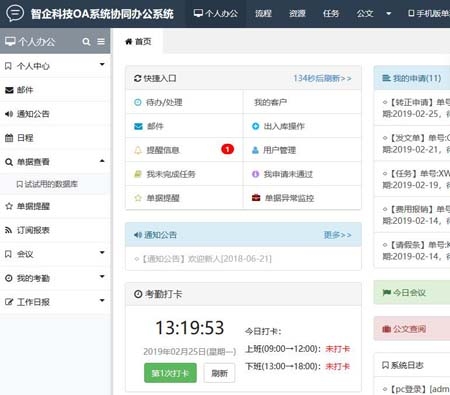Click the clock icon next to 待办/处理

coord(138,102)
